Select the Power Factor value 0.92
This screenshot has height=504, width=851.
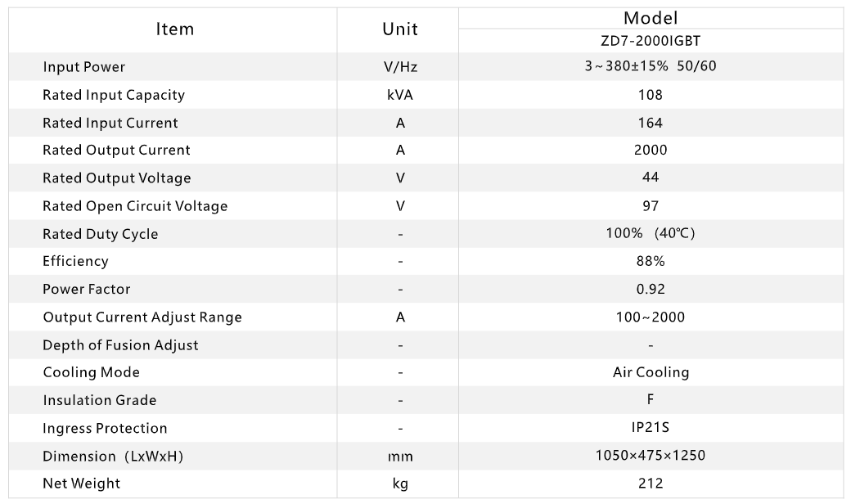click(651, 289)
